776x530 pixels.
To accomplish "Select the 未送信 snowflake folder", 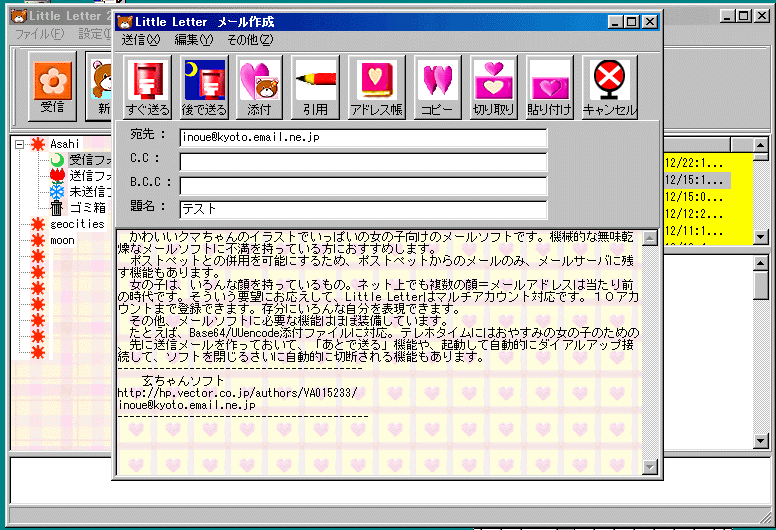I will click(89, 192).
